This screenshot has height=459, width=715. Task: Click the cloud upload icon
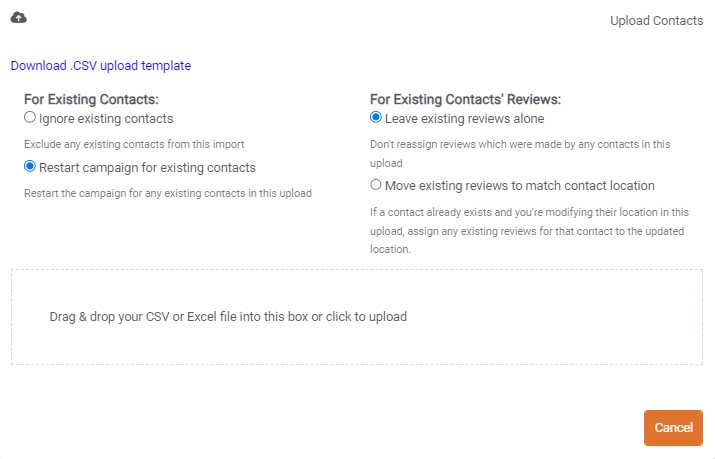point(18,18)
